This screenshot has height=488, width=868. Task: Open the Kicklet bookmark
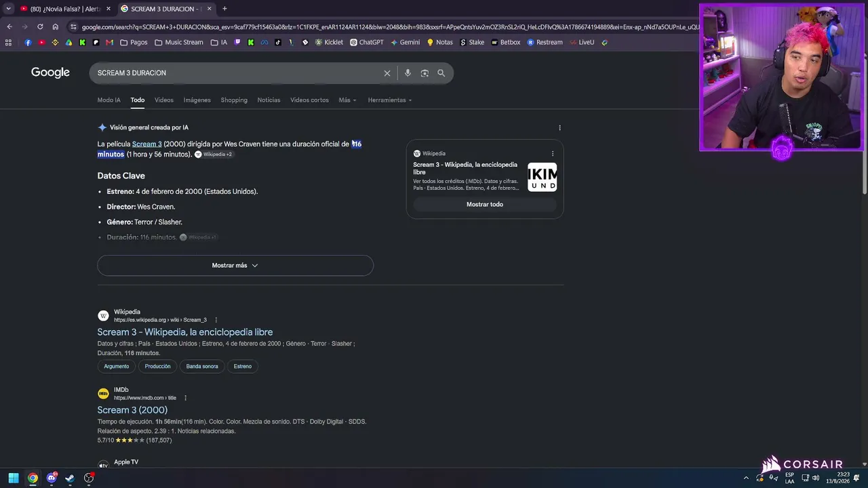tap(329, 42)
